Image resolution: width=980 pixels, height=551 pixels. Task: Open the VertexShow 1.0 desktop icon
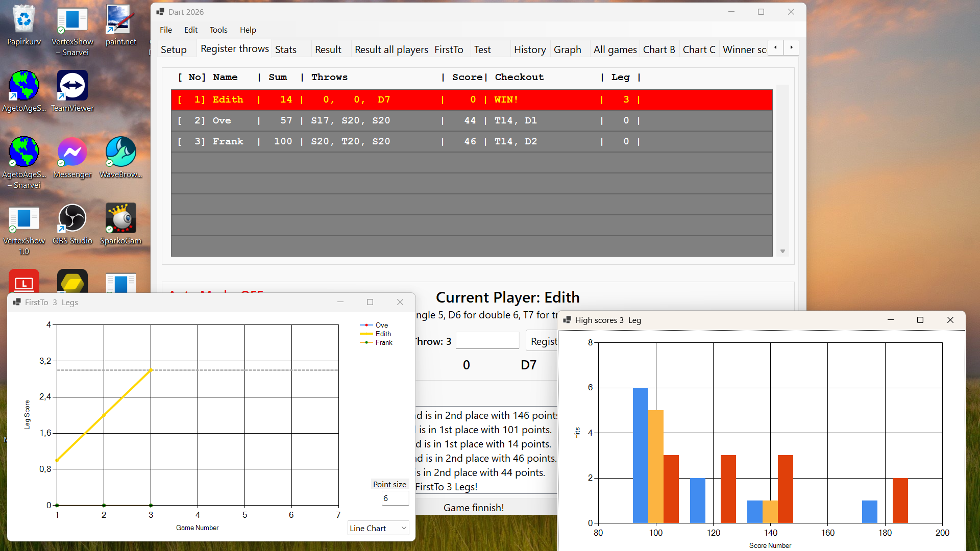[24, 219]
